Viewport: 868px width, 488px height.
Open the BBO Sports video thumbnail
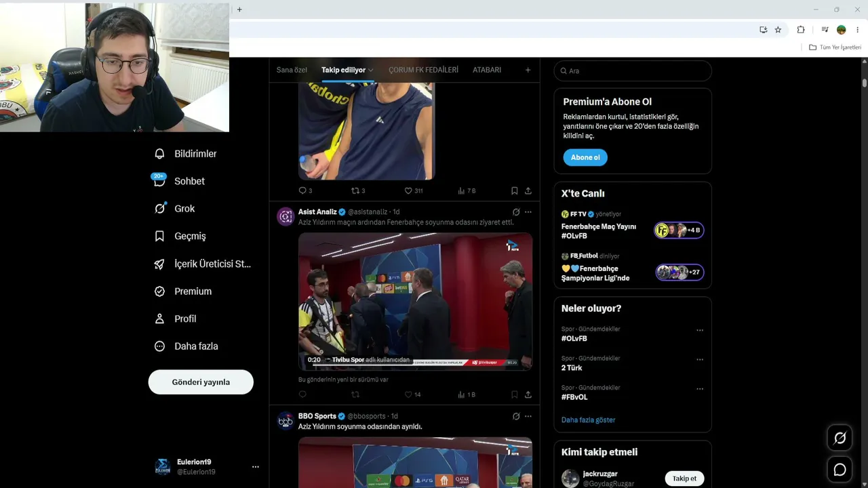415,462
